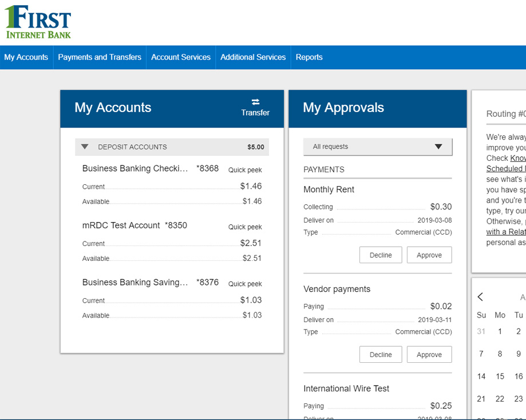Open the mRDC Test Account *8350
The height and width of the screenshot is (420, 526).
(x=135, y=225)
